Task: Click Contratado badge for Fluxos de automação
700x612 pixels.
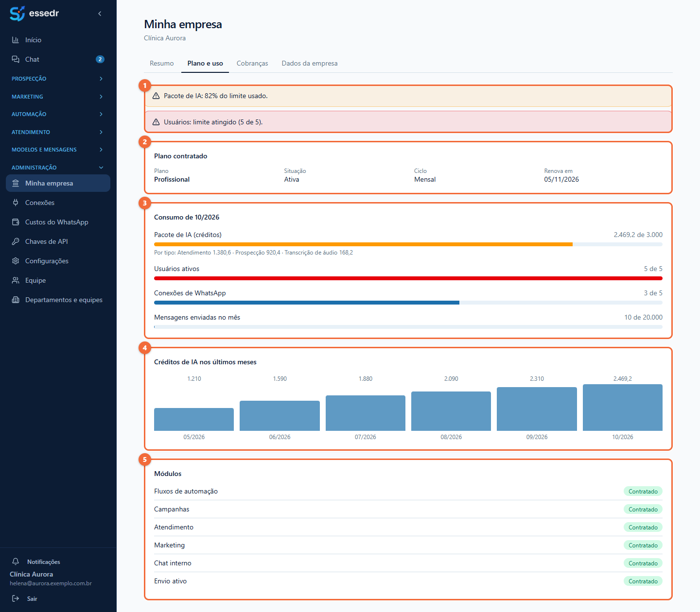Action: (x=643, y=492)
